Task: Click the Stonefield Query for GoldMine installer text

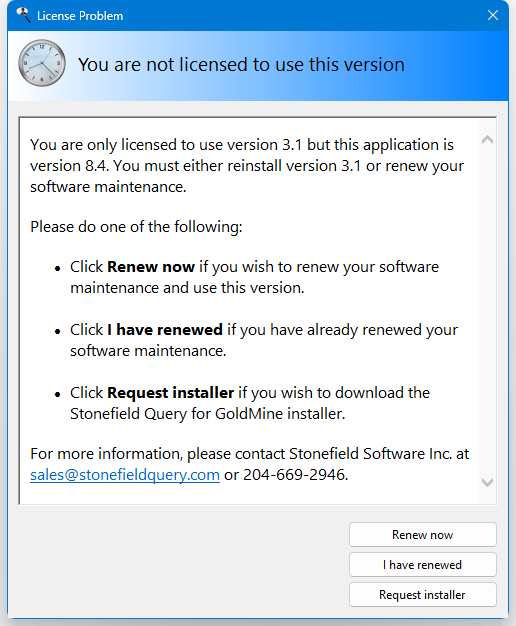Action: tap(208, 414)
